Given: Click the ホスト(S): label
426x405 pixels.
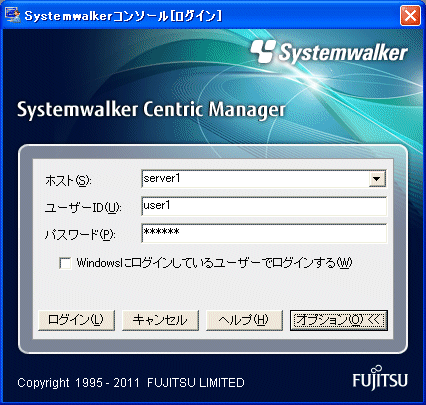Looking at the screenshot, I should (x=68, y=181).
